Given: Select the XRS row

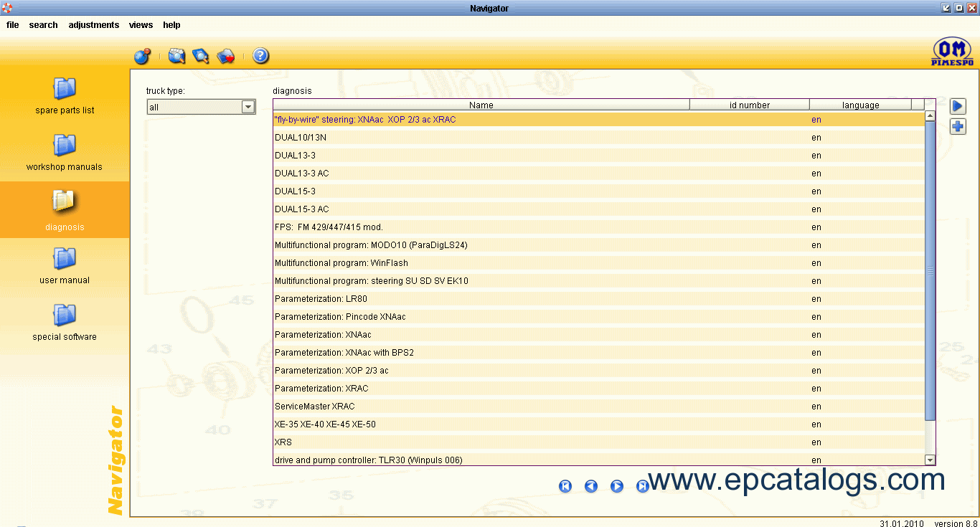Looking at the screenshot, I should 599,442.
